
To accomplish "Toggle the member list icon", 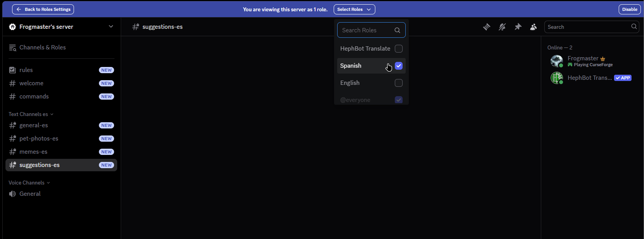I will point(533,27).
